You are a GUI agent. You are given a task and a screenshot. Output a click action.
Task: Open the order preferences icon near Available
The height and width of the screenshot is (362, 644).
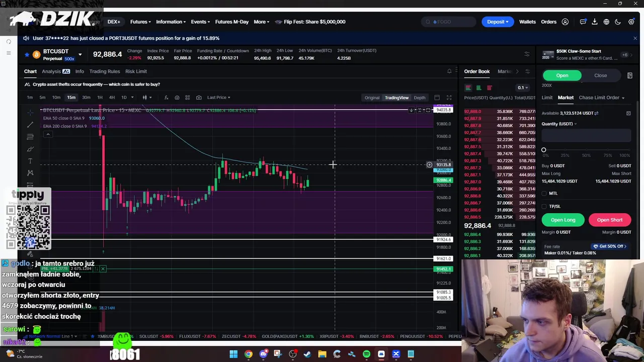628,113
